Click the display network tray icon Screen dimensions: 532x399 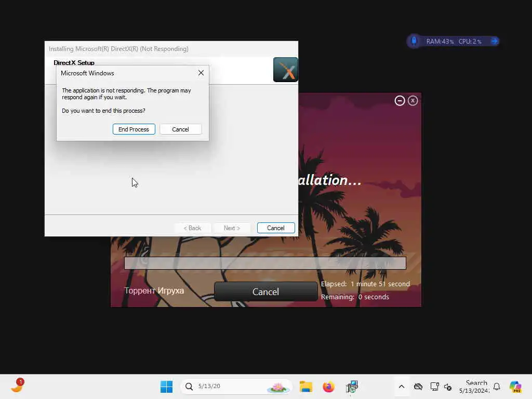pos(434,387)
